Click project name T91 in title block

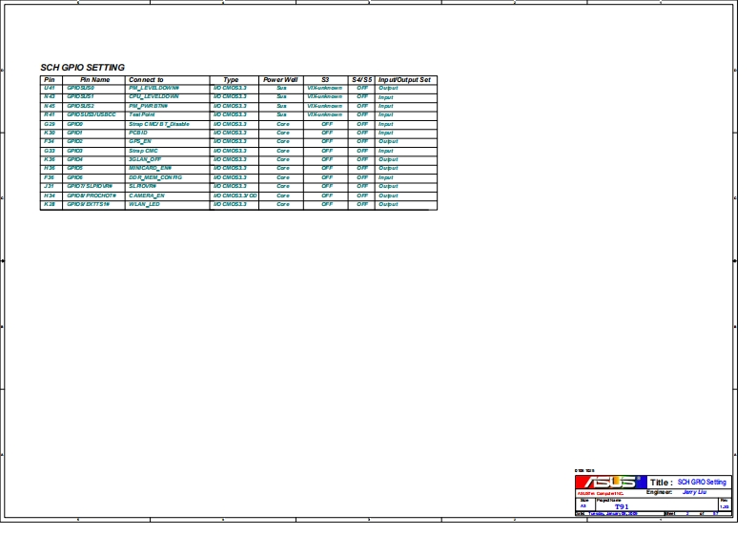pyautogui.click(x=622, y=506)
